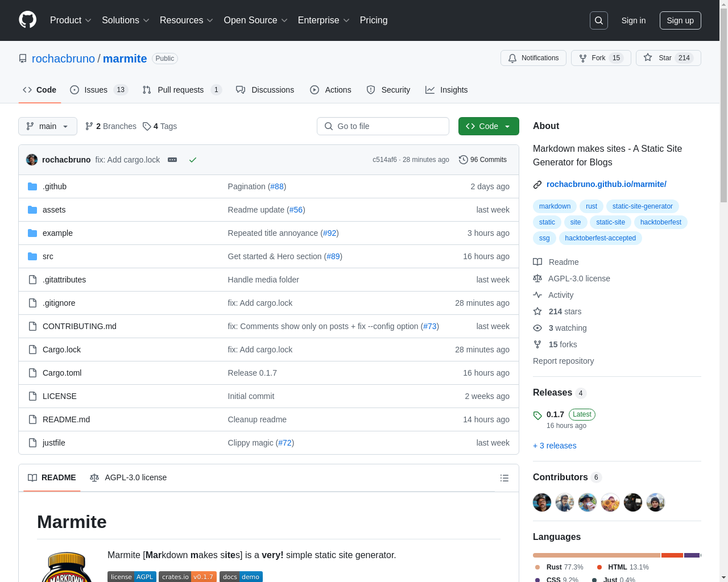Click the LICENSE file icon
The height and width of the screenshot is (582, 728).
32,396
